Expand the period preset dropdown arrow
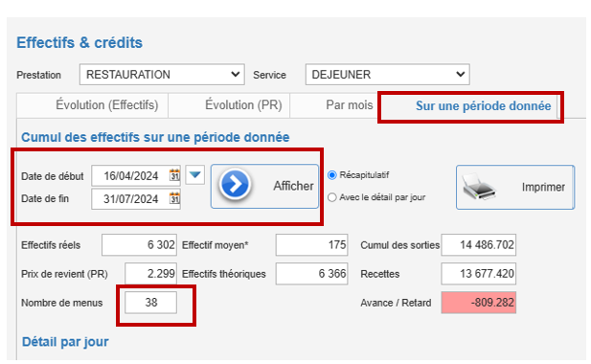591x364 pixels. (x=194, y=175)
